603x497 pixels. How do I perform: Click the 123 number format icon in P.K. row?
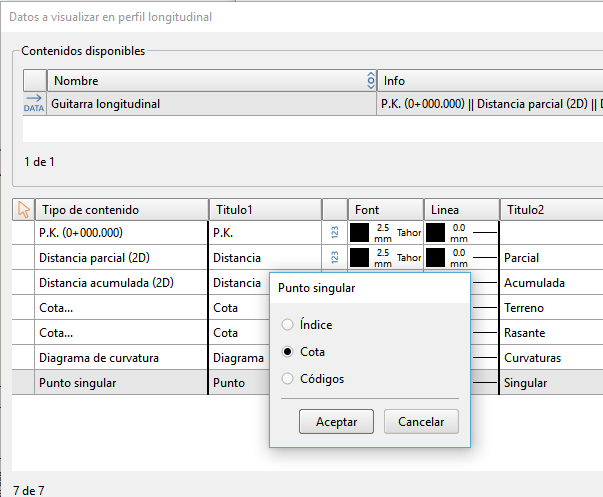tap(335, 232)
